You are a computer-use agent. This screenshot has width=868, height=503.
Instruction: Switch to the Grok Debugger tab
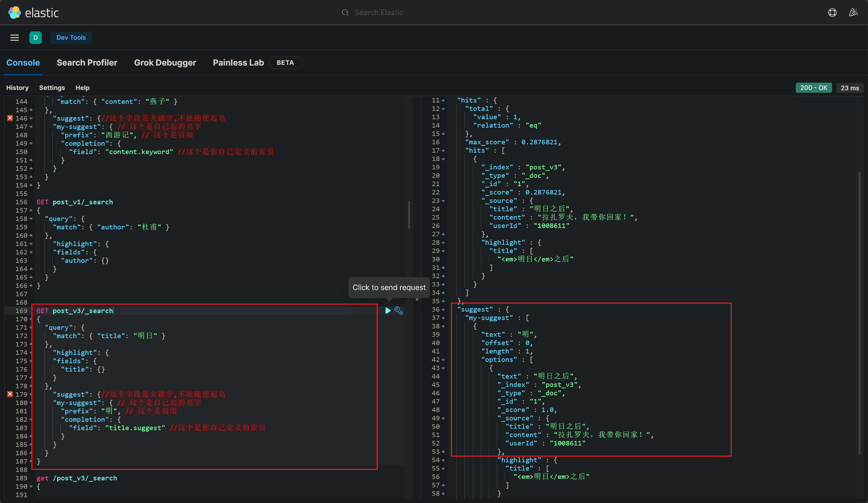pos(165,62)
